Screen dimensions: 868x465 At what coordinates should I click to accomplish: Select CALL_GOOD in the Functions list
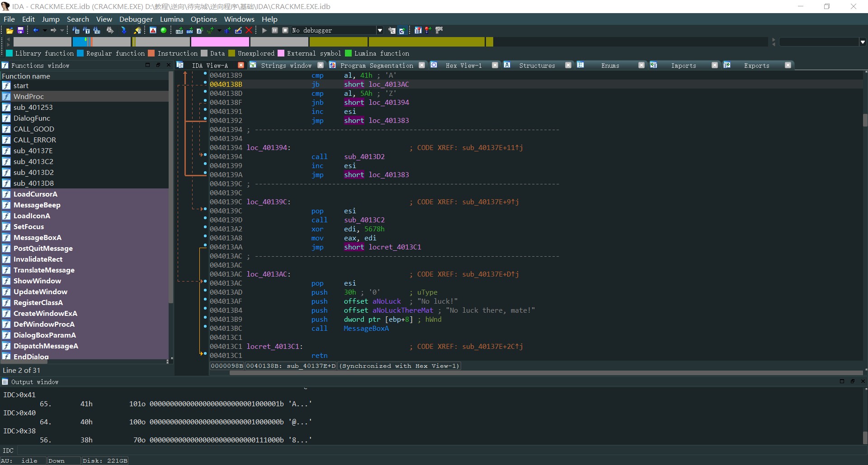(x=33, y=129)
